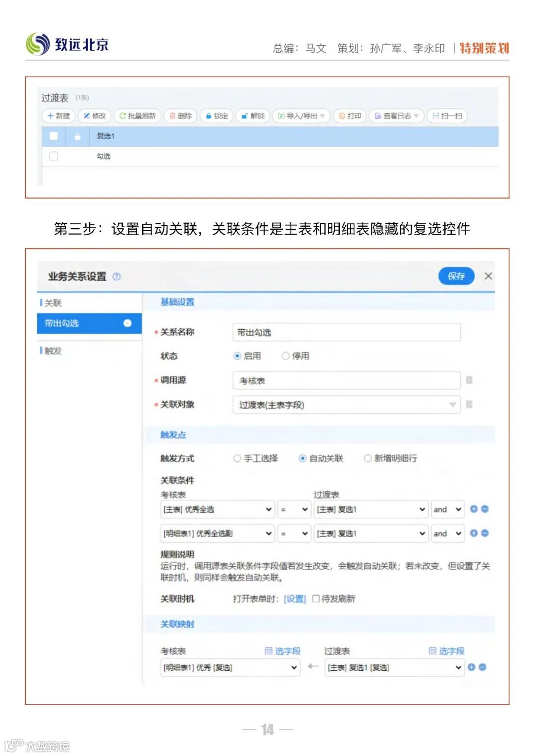The height and width of the screenshot is (756, 535).
Task: Click the 修改 toolbar button
Action: (x=95, y=116)
